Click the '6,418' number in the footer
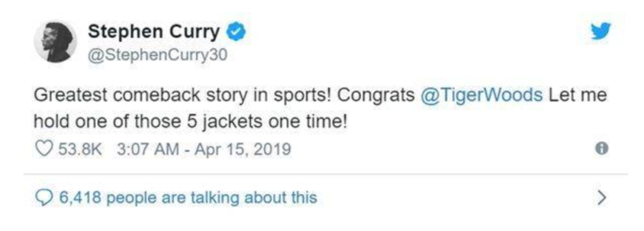This screenshot has width=644, height=231. (80, 198)
